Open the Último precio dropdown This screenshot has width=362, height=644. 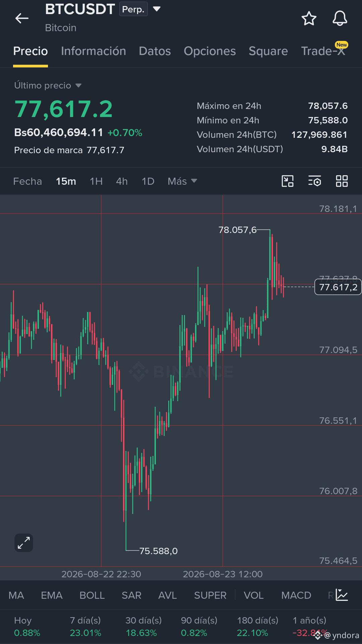pyautogui.click(x=48, y=85)
